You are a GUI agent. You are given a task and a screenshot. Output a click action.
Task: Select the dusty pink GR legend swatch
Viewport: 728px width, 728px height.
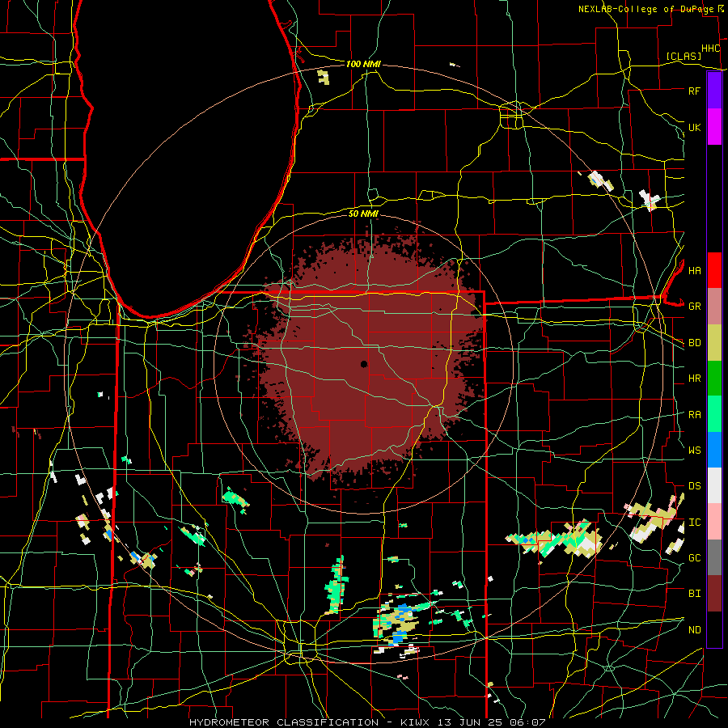click(714, 307)
